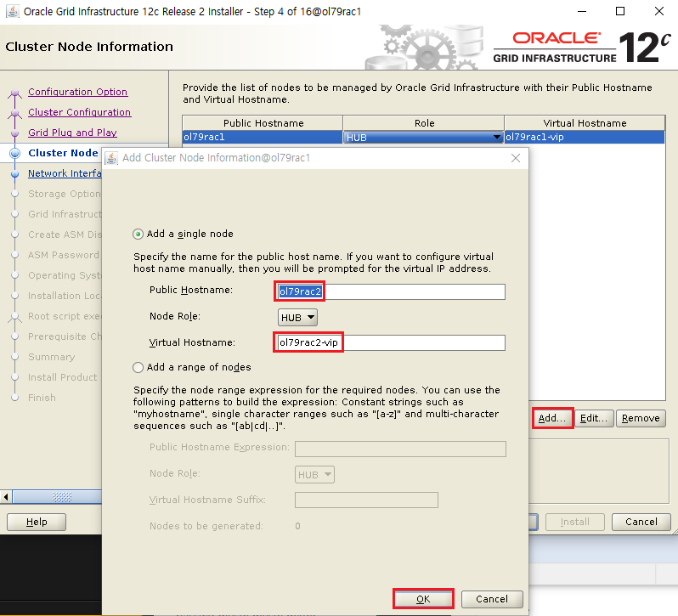678x616 pixels.
Task: Click the Public Hostname Expression field
Action: tap(400, 449)
